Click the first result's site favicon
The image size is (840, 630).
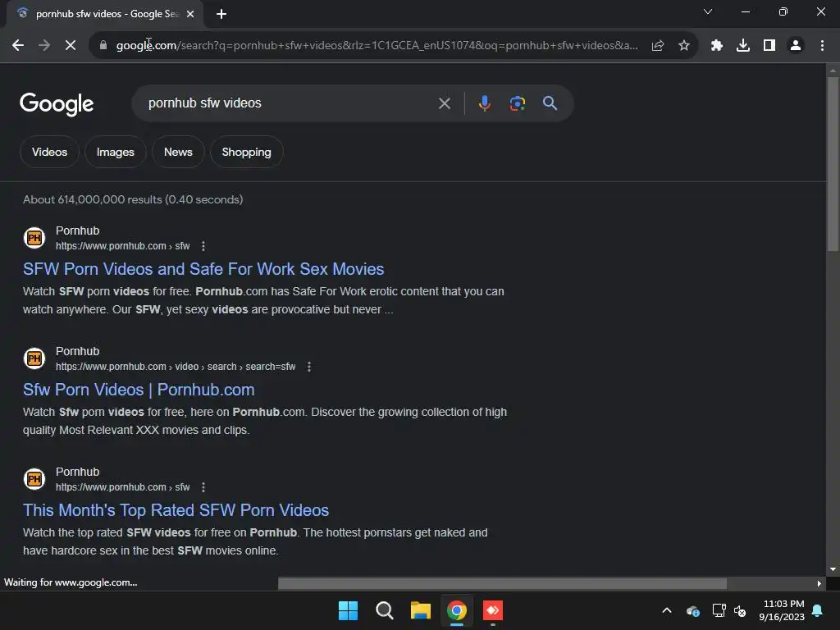34,238
